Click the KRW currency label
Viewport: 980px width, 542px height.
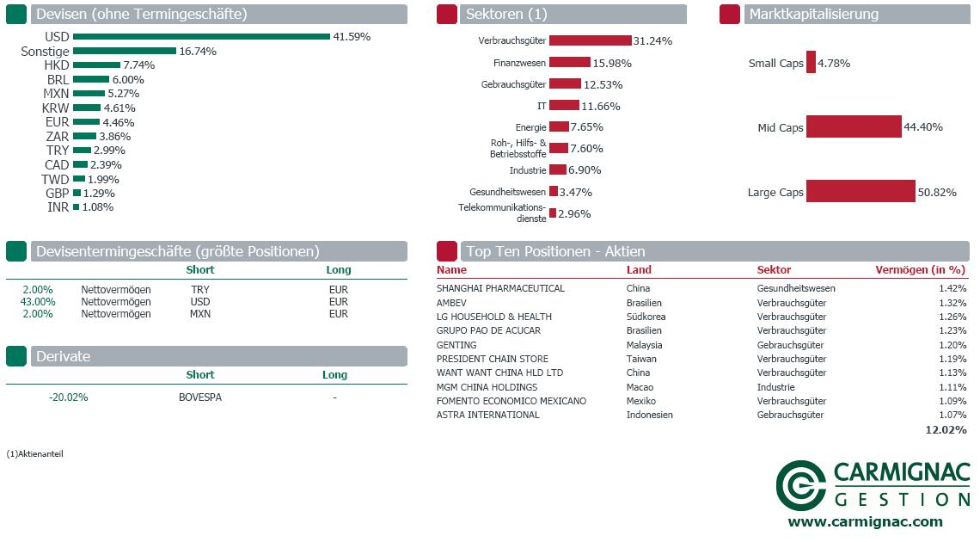click(56, 108)
